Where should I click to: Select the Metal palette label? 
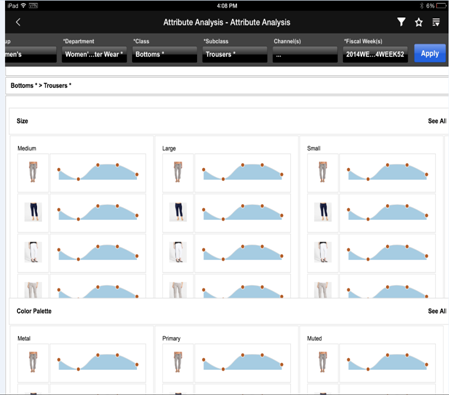click(x=24, y=338)
